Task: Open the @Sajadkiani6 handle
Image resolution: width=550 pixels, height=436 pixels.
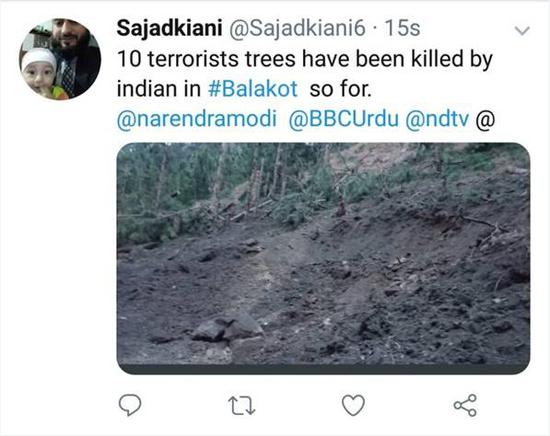Action: (298, 28)
